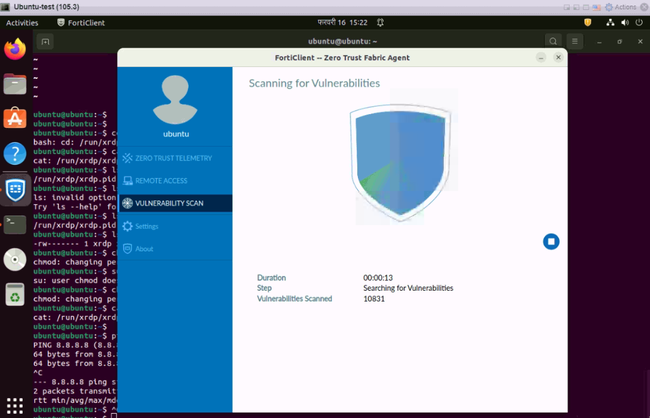Open VM Actions menu

coord(621,7)
